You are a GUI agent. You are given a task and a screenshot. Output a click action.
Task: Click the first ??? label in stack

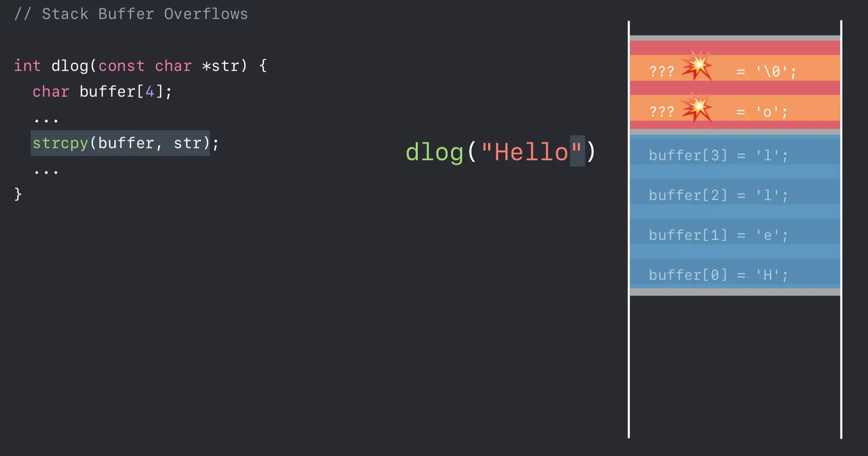662,71
